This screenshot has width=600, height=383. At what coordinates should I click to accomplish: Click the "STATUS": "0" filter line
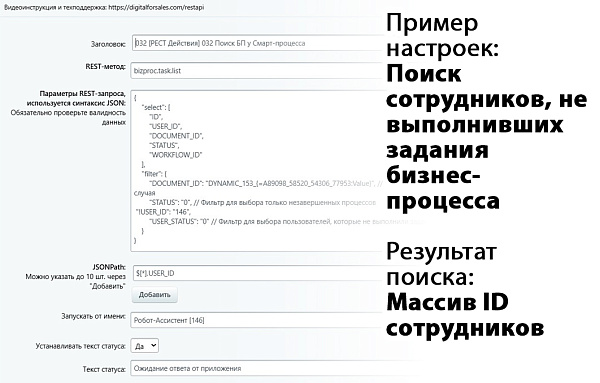(262, 202)
